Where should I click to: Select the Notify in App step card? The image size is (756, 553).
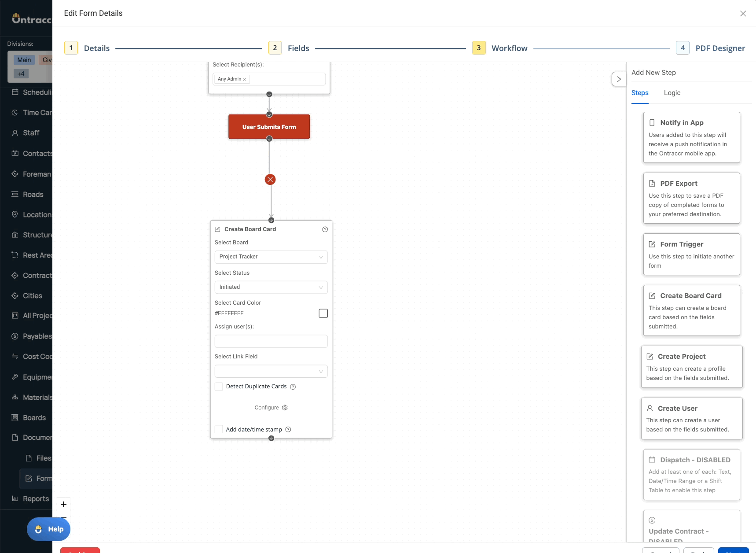pos(692,137)
